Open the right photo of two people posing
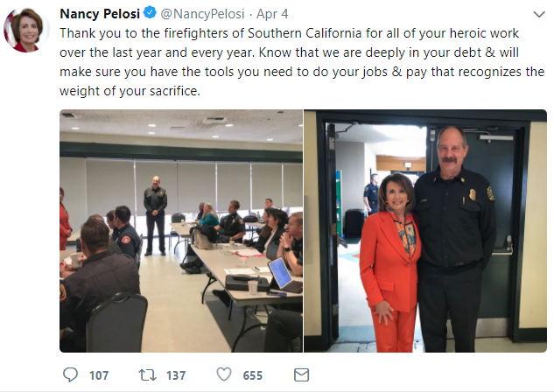This screenshot has height=392, width=554. 424,231
